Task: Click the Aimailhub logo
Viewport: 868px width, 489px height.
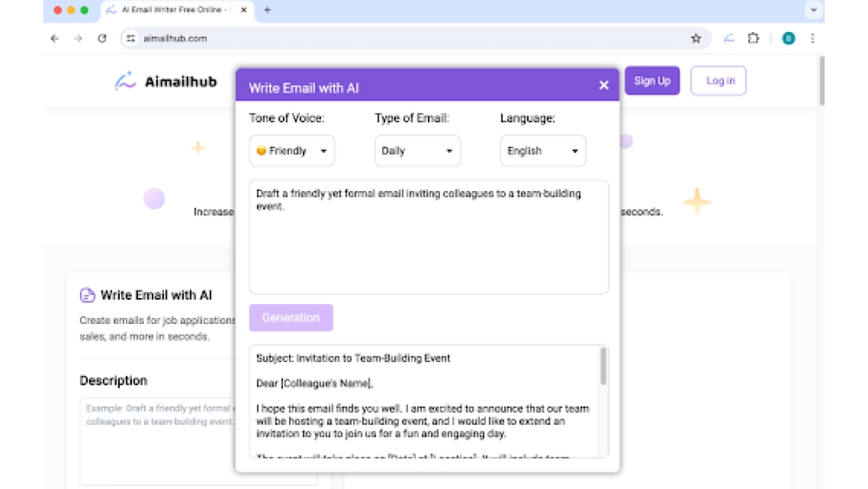Action: pyautogui.click(x=166, y=82)
